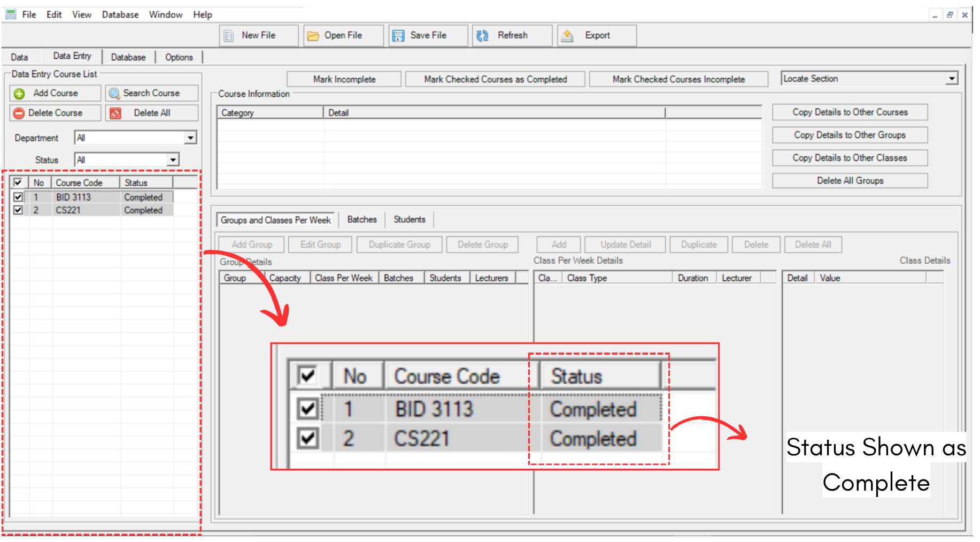Viewport: 980px width, 542px height.
Task: Click the Open File folder icon
Action: click(313, 36)
